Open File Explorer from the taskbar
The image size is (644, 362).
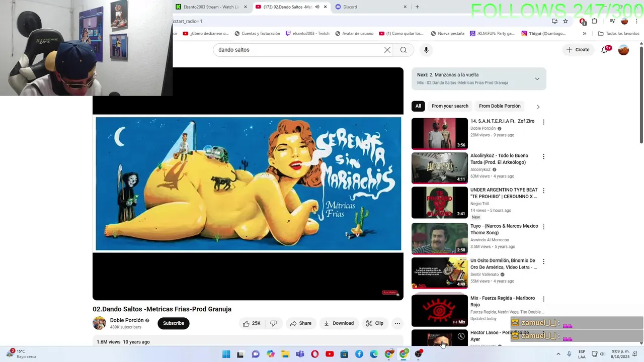[285, 354]
